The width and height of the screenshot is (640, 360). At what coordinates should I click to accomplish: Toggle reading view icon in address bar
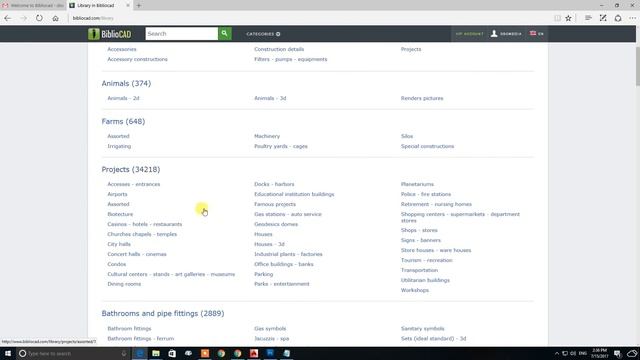click(557, 18)
